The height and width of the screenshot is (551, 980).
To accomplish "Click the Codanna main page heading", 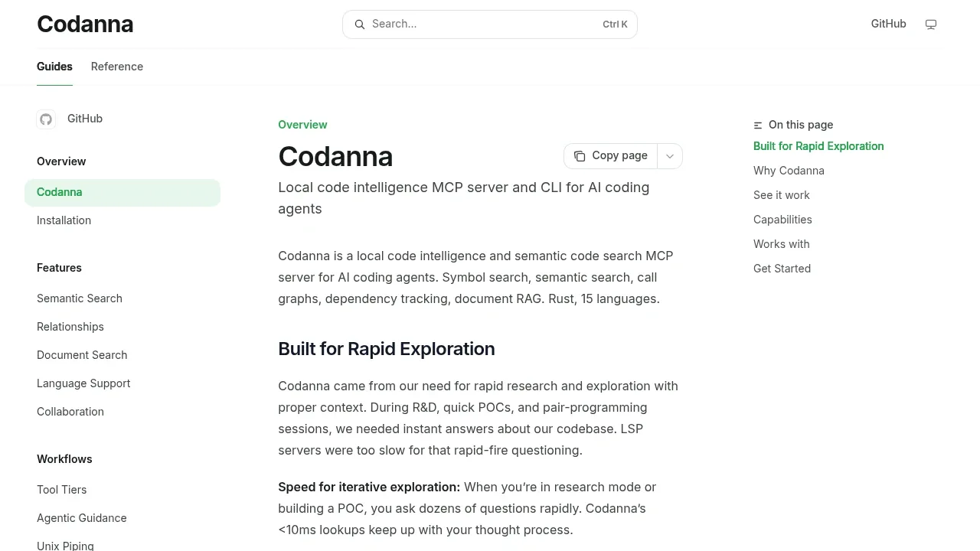I will click(x=335, y=157).
